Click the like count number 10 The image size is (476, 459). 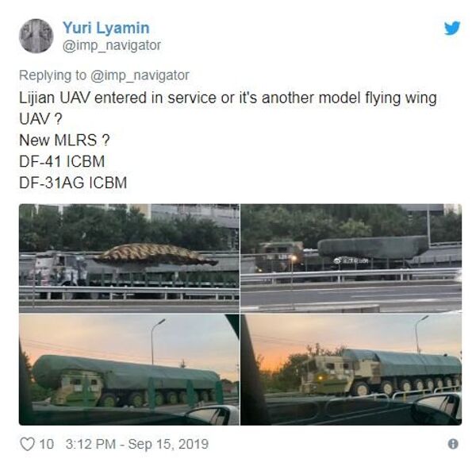(x=47, y=444)
